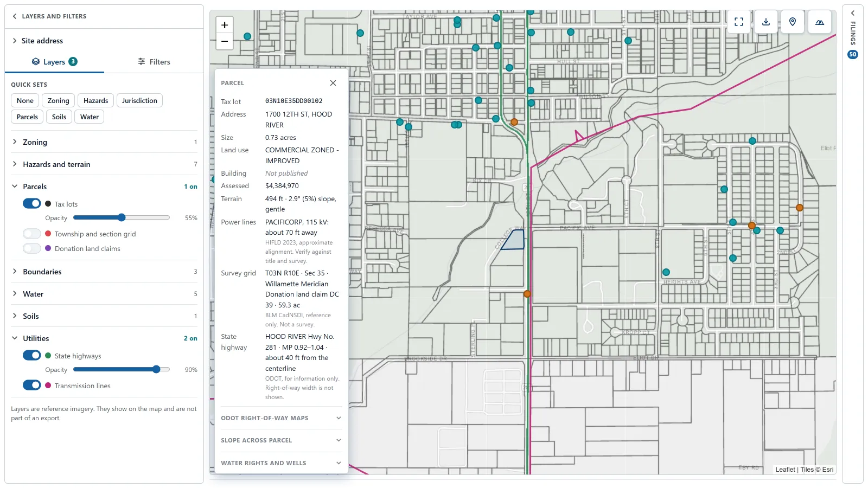Expand Water Rights and Wells section
Viewport: 868px width, 488px height.
click(x=281, y=463)
